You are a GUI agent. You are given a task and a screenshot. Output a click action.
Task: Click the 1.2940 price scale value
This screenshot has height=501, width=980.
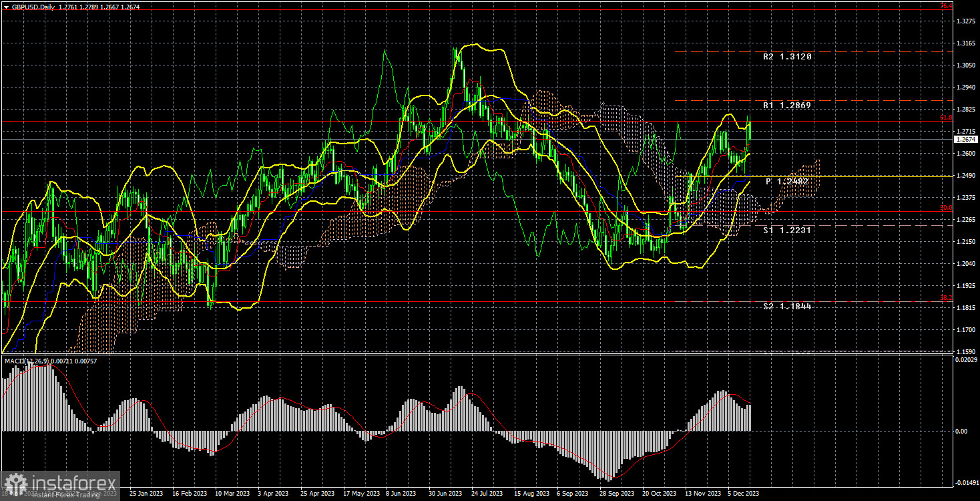pos(965,88)
